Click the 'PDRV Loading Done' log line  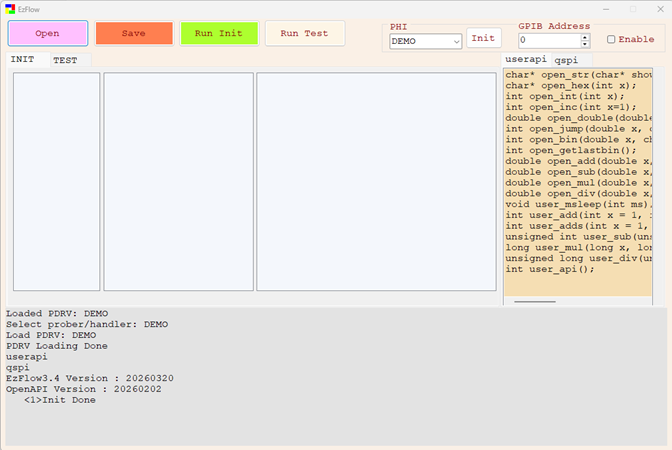[57, 346]
